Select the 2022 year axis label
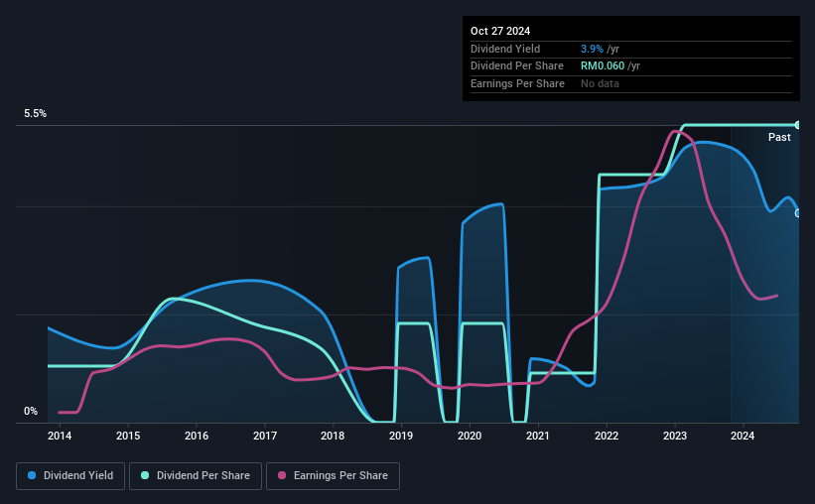 (607, 436)
